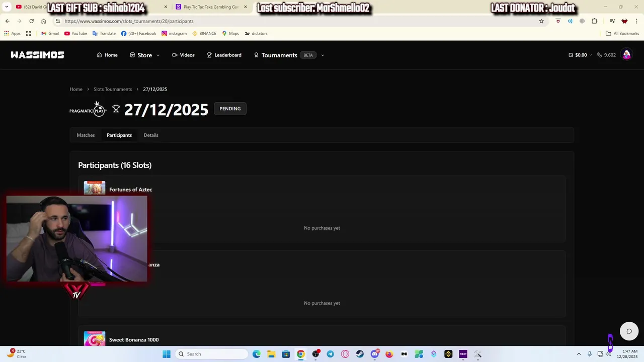
Task: Open the BINANCE bookmark
Action: pos(204,34)
